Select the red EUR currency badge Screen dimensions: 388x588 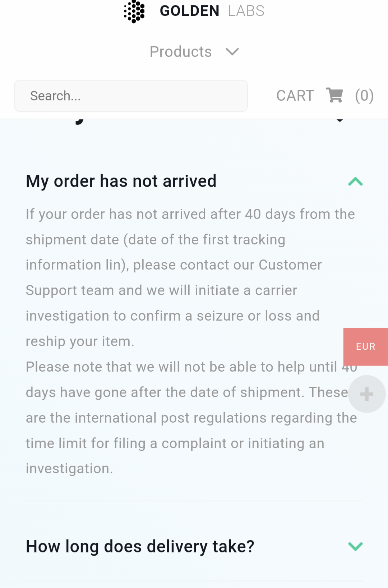(x=366, y=346)
